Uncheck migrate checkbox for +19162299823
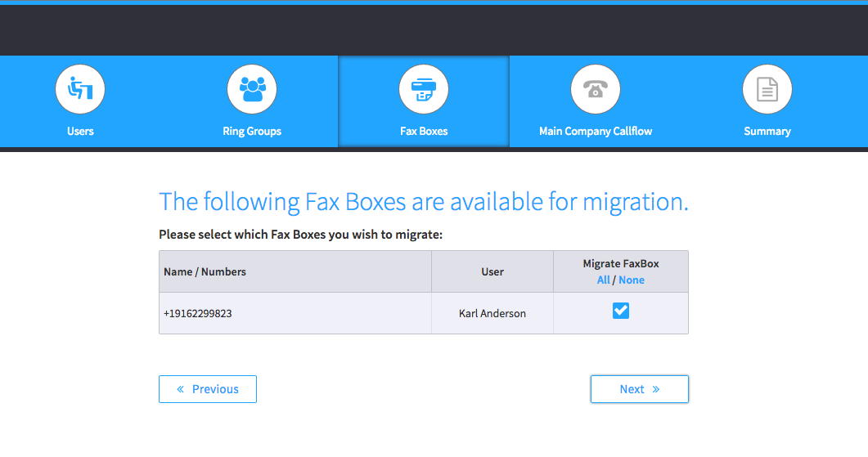868x457 pixels. point(621,311)
